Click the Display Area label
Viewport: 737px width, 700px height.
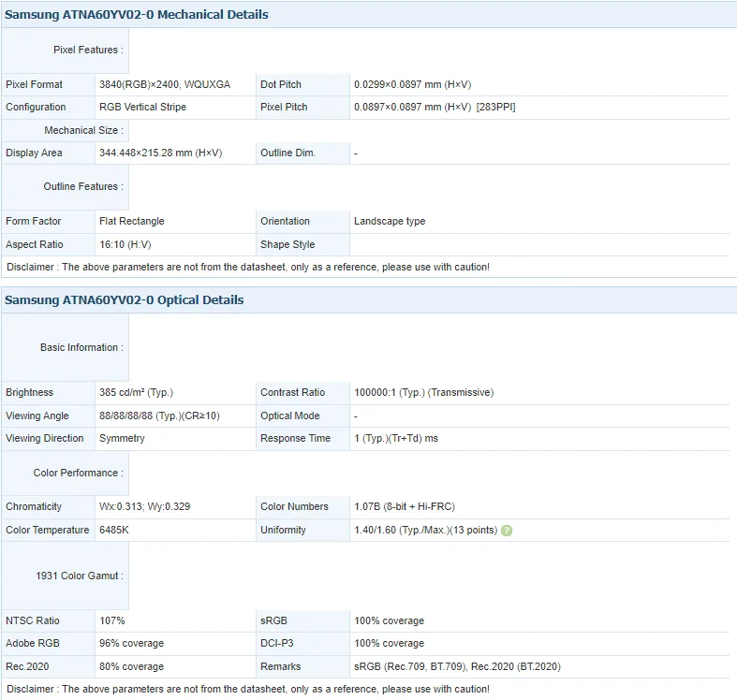point(34,153)
